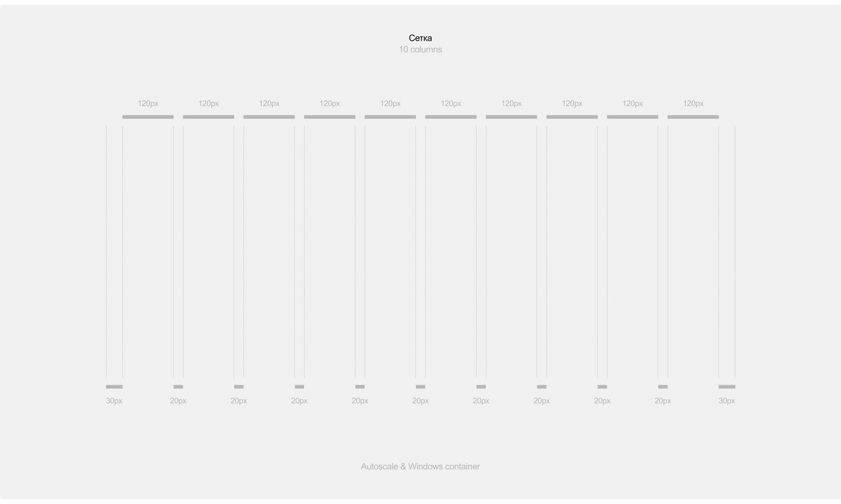Screen dimensions: 841x504
Task: Select the gray bar above the eighth column
Action: tap(572, 117)
